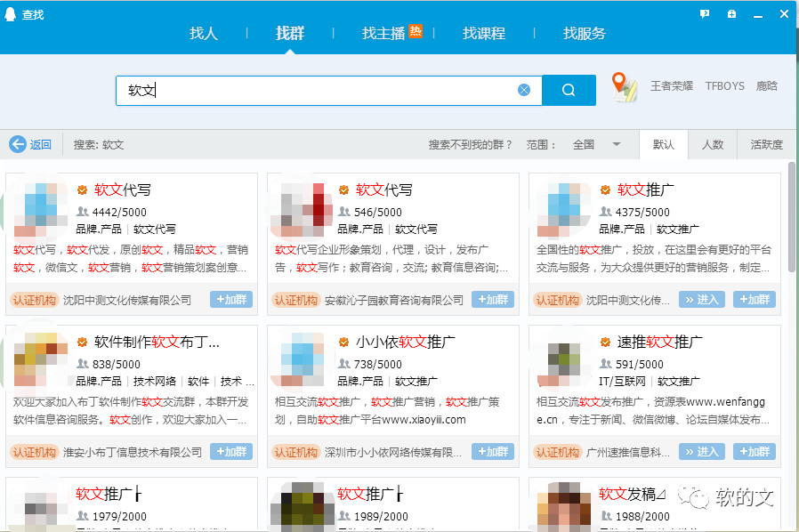Switch to the 找人 tab

pos(204,34)
